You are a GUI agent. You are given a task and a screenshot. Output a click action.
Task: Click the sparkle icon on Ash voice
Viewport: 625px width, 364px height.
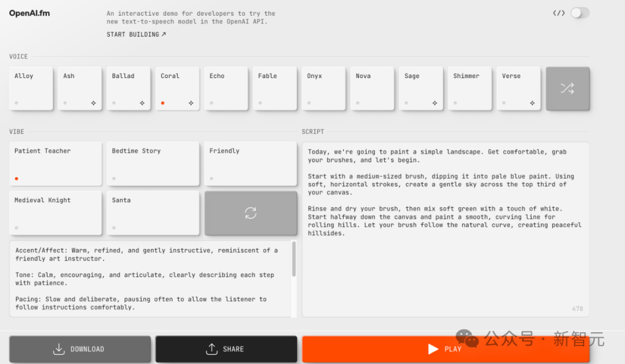[x=93, y=103]
